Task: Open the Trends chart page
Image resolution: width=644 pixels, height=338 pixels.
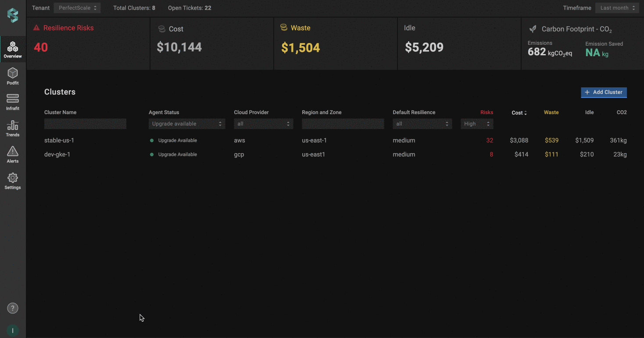Action: [13, 128]
